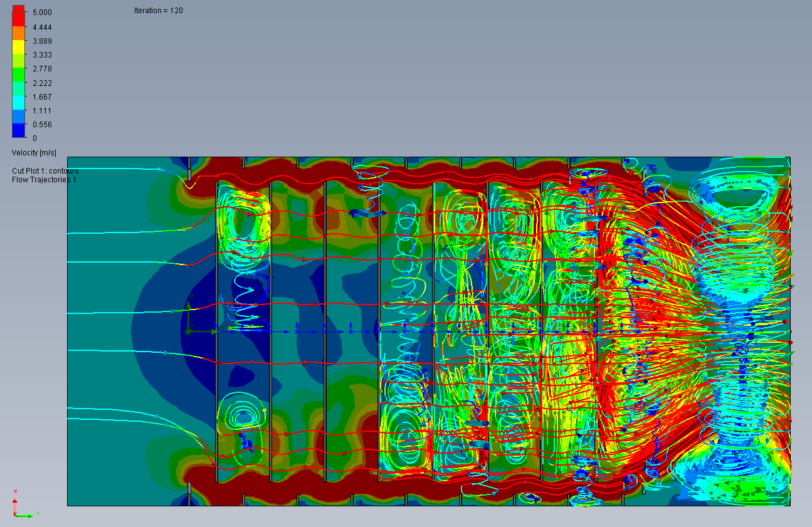This screenshot has height=527, width=812.
Task: Click the 4.444 legend tick value
Action: coord(42,27)
